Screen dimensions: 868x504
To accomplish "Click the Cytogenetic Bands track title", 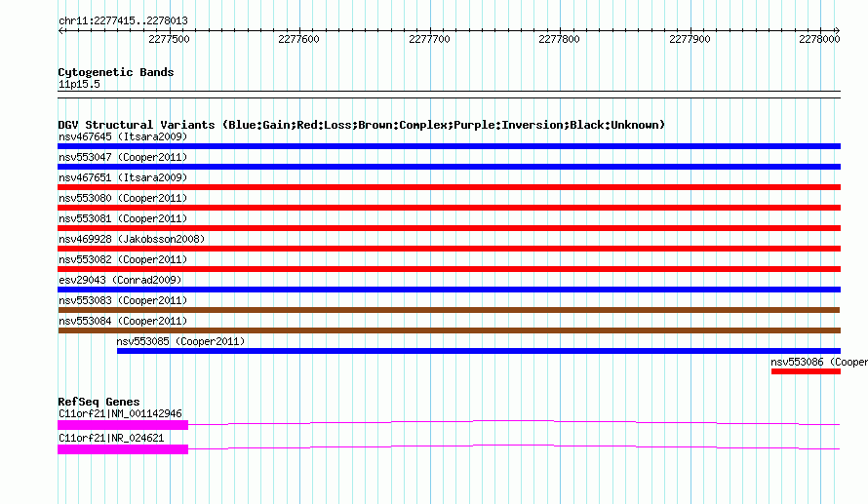I will [x=116, y=72].
